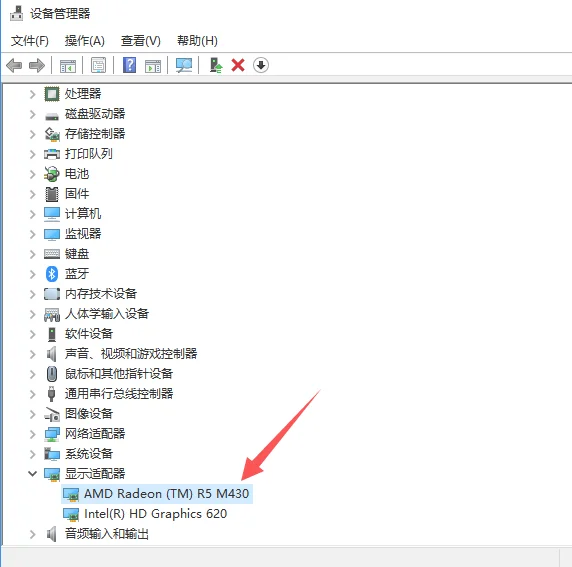Click the Back arrow toolbar icon
The image size is (572, 567).
click(x=14, y=66)
